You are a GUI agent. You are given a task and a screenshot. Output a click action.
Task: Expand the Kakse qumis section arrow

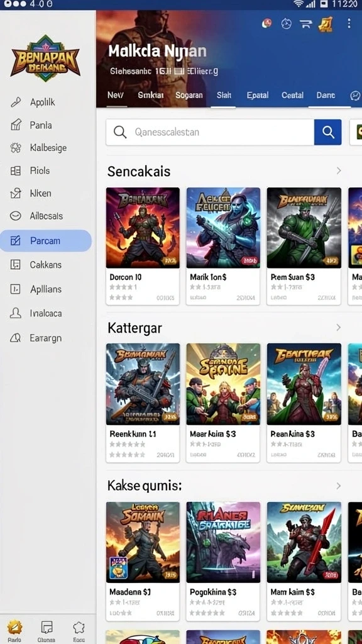point(339,486)
